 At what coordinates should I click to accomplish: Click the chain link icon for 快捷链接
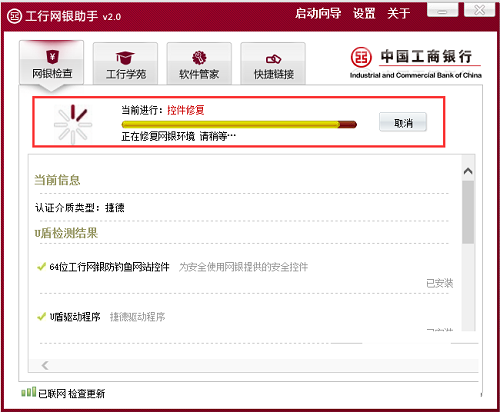pyautogui.click(x=273, y=59)
